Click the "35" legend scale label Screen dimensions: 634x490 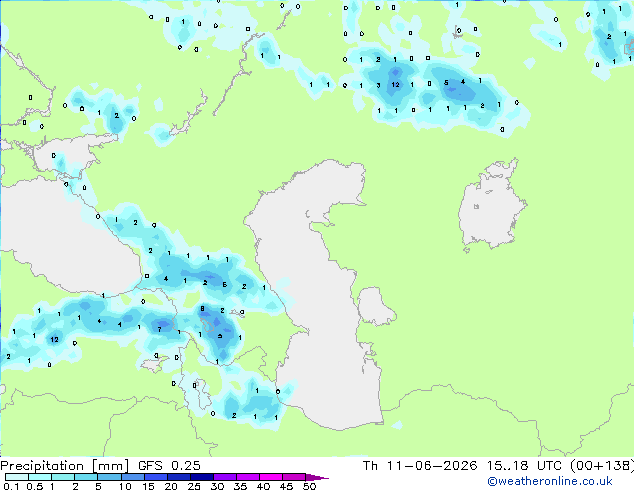(240, 486)
